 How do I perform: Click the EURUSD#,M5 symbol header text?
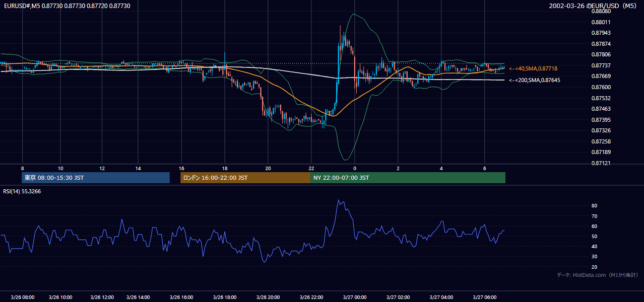[67, 6]
